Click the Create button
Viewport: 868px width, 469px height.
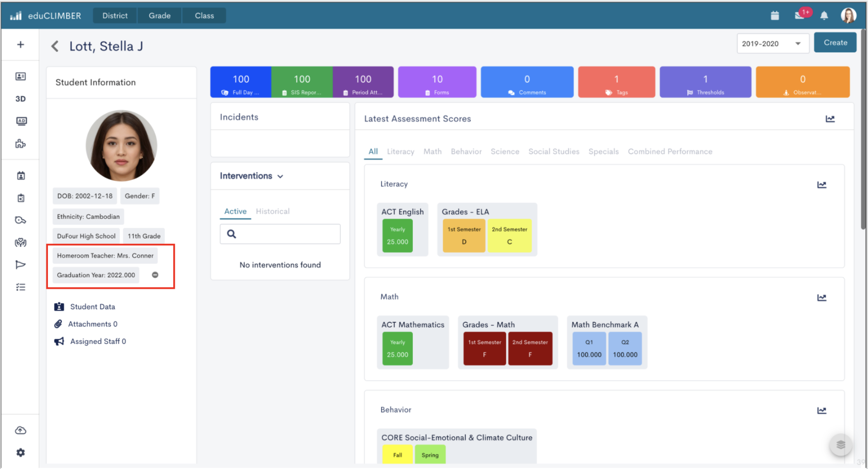[835, 43]
